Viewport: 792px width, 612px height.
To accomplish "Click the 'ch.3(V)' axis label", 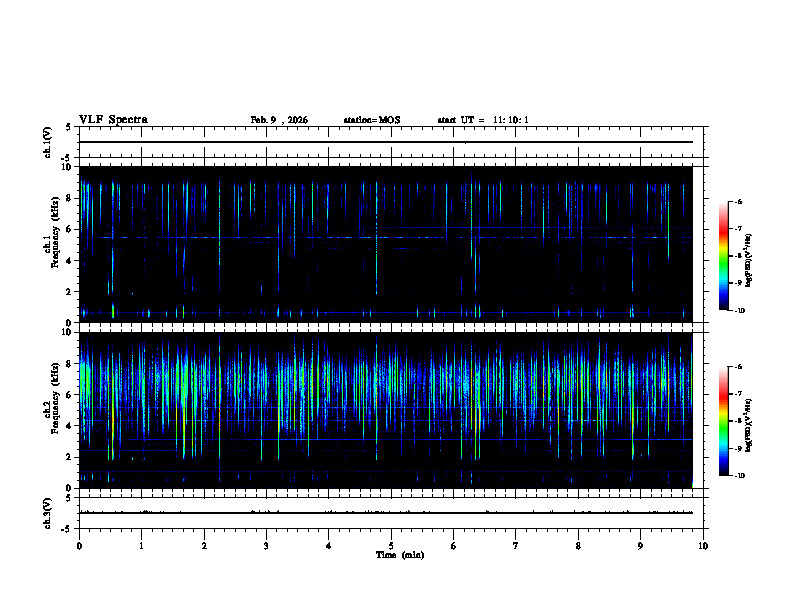I will [48, 513].
